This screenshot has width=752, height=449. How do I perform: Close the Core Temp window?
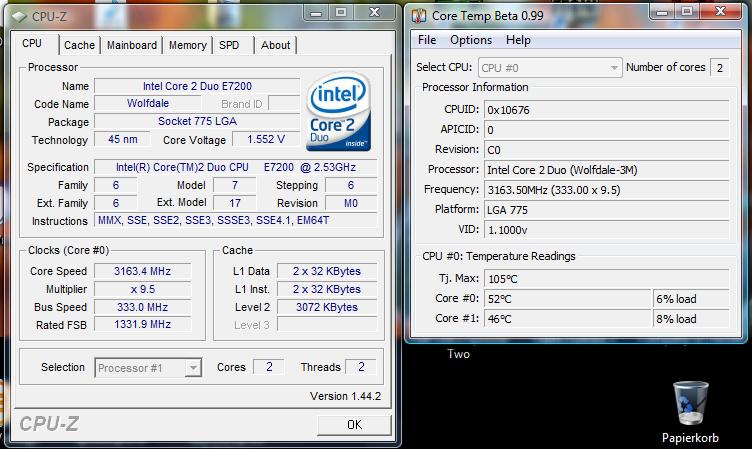[x=720, y=12]
